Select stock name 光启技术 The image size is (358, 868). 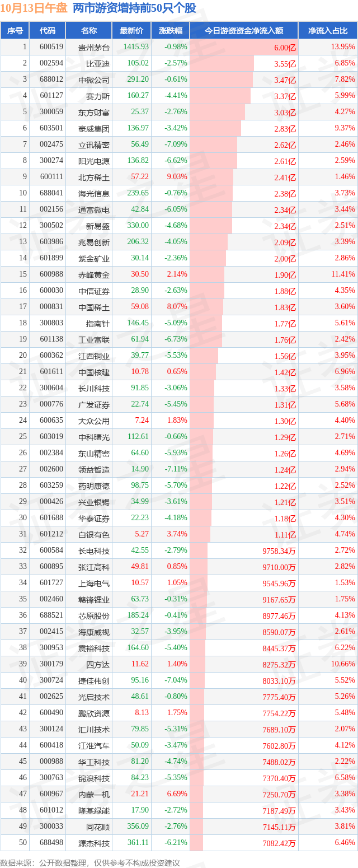click(94, 697)
